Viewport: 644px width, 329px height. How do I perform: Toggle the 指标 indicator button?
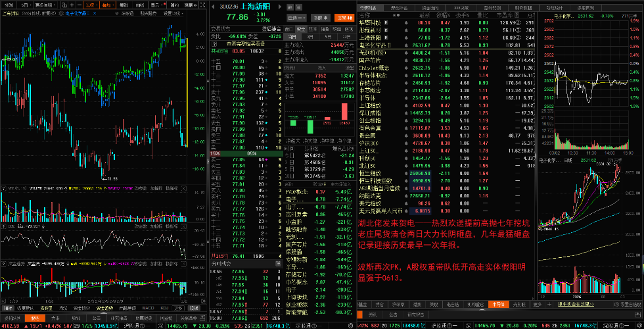click(x=9, y=308)
